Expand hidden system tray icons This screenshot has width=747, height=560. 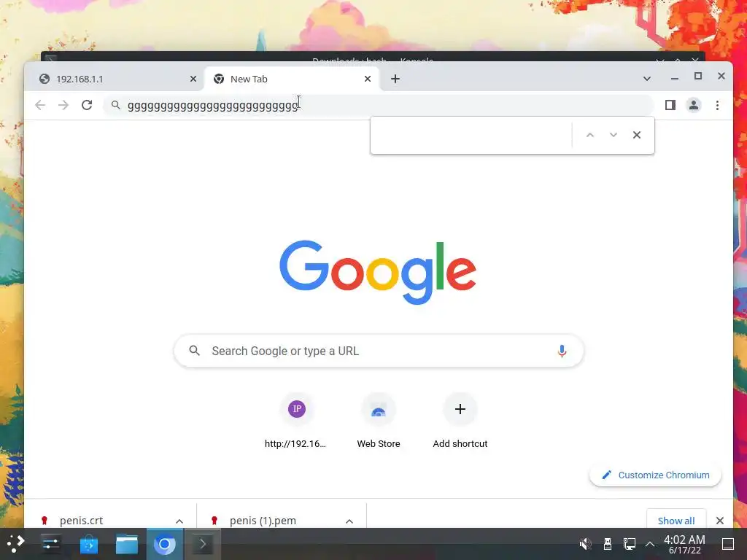pos(650,544)
